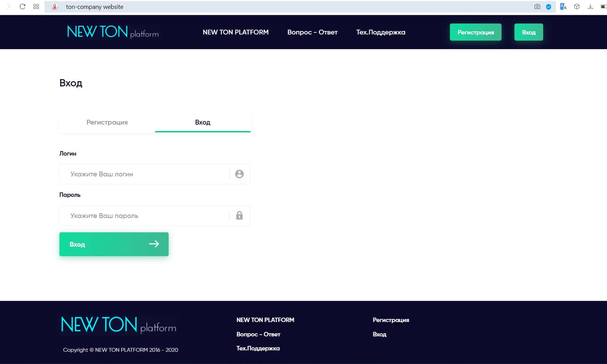Click the padlock icon in password field
The image size is (607, 364).
(x=239, y=216)
